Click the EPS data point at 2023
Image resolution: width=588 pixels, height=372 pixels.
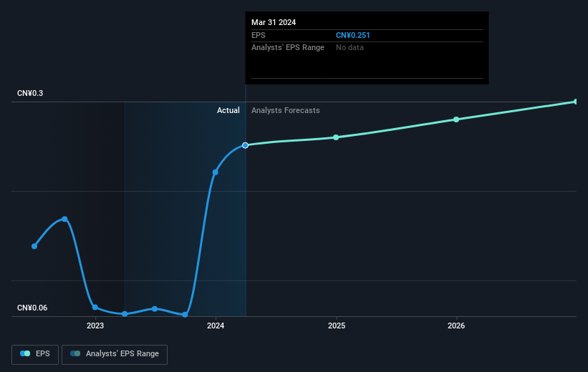click(x=95, y=307)
